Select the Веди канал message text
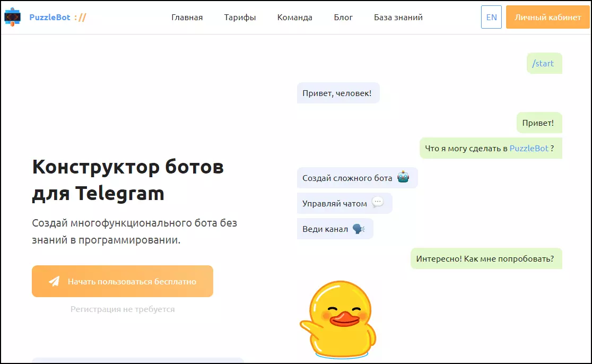592x364 pixels. tap(325, 229)
